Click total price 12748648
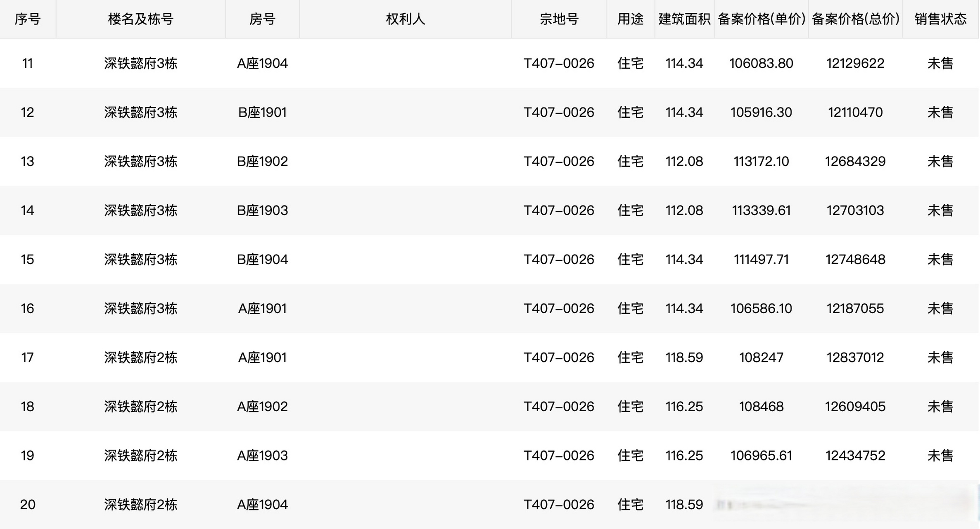 coord(855,260)
